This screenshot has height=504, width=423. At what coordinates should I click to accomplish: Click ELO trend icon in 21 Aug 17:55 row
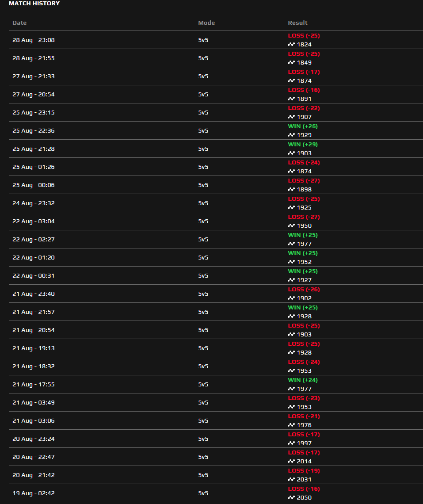[x=291, y=389]
